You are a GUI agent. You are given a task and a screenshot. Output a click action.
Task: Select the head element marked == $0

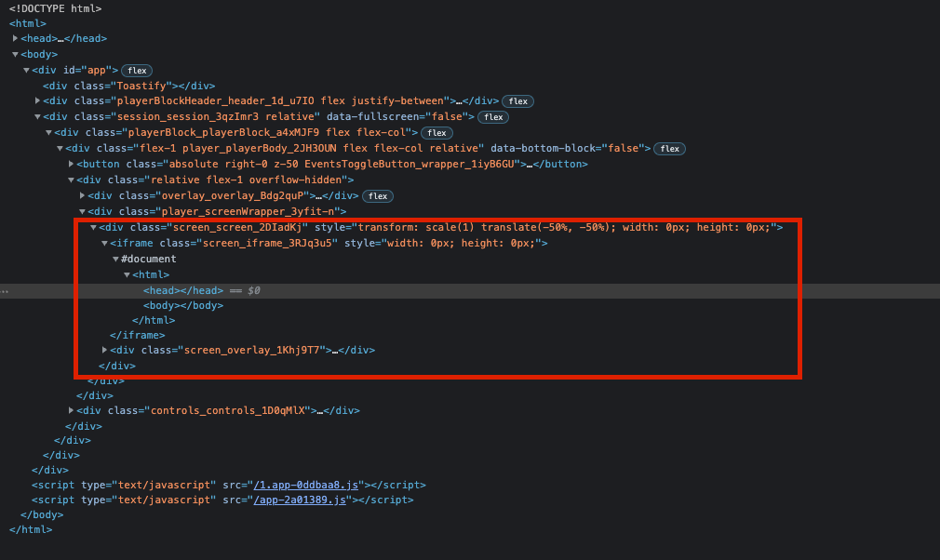(166, 289)
